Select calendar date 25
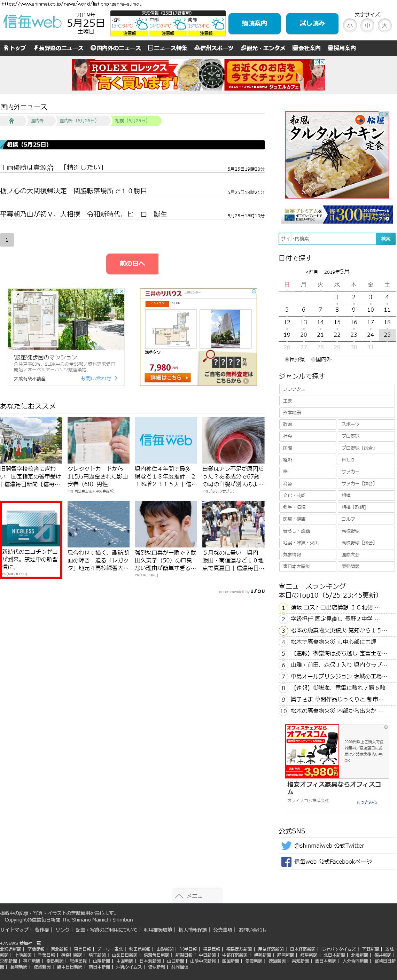The image size is (397, 980). 387,335
